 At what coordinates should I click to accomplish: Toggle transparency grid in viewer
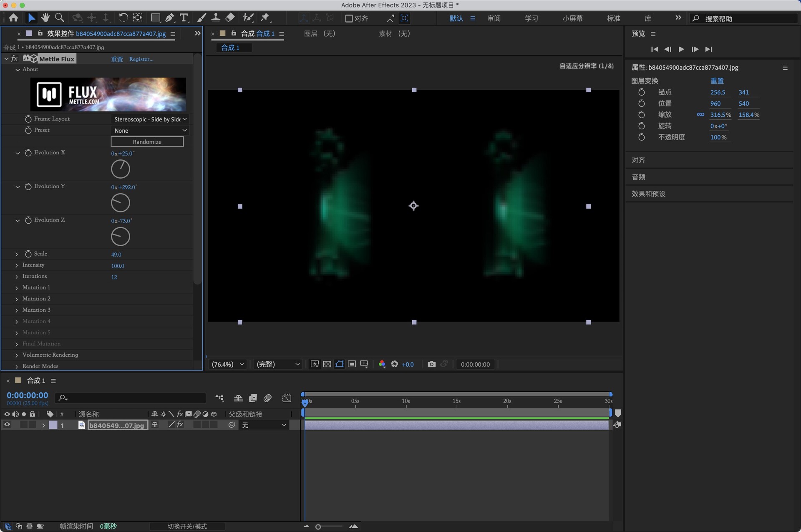tap(327, 364)
